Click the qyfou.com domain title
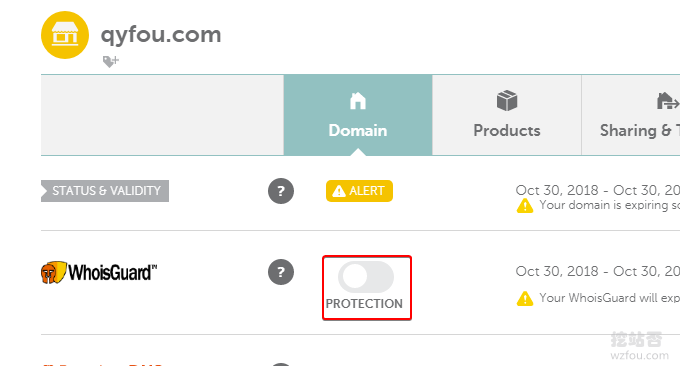680x366 pixels. coord(161,35)
